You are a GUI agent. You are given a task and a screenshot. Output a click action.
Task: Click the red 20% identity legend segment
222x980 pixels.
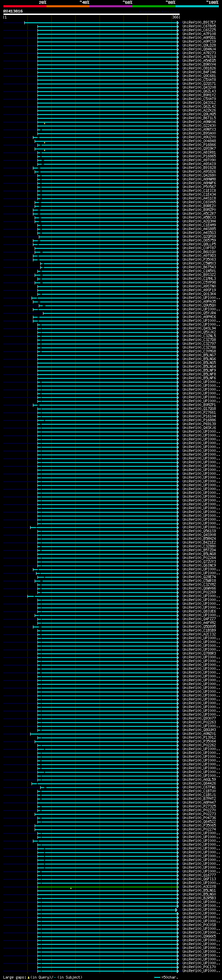point(25,6)
